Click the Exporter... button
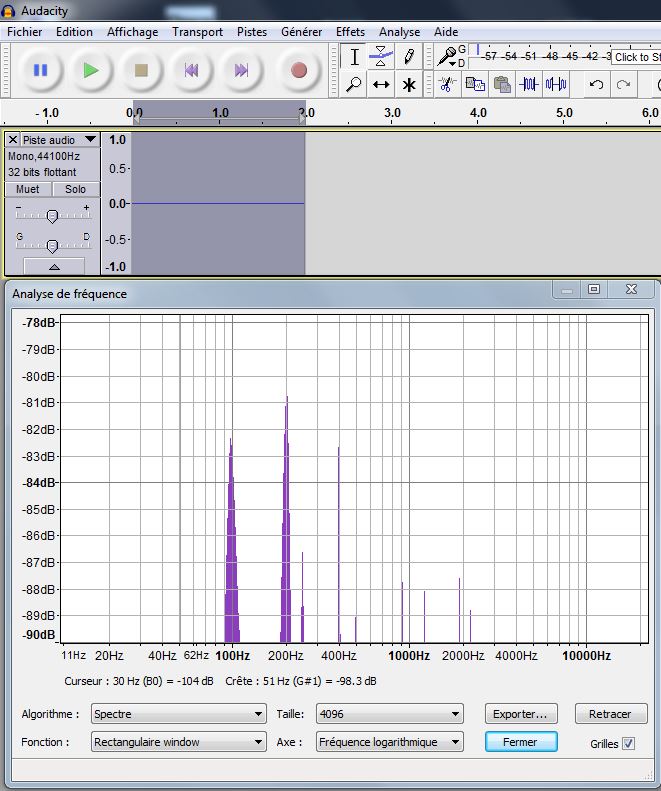This screenshot has width=661, height=791. point(520,714)
